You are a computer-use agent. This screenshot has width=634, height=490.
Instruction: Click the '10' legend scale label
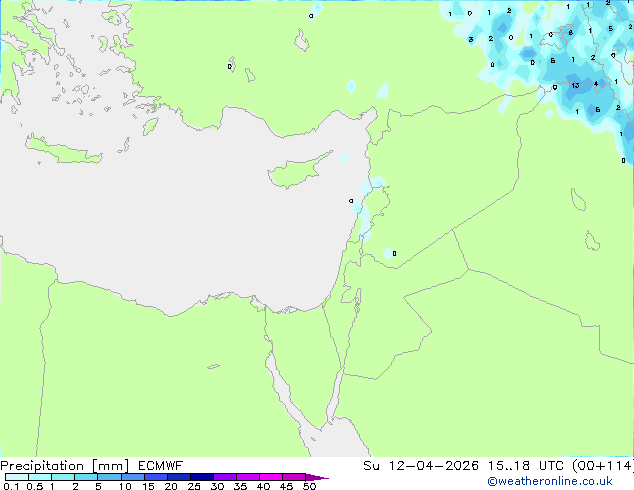pyautogui.click(x=125, y=486)
